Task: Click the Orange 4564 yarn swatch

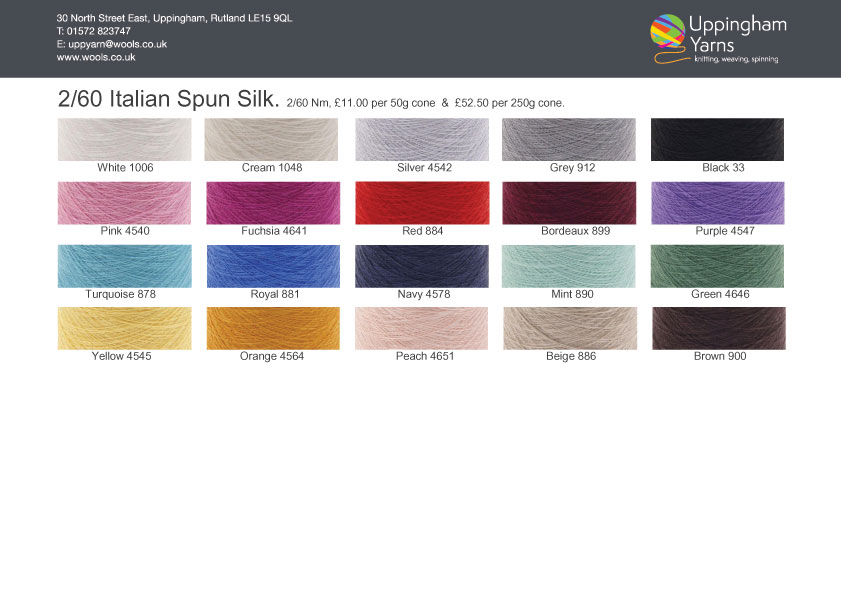Action: 272,328
